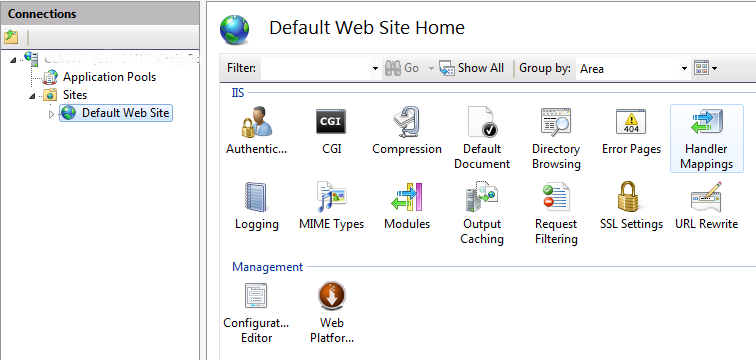
Task: Open the Filter dropdown arrow
Action: coord(375,69)
